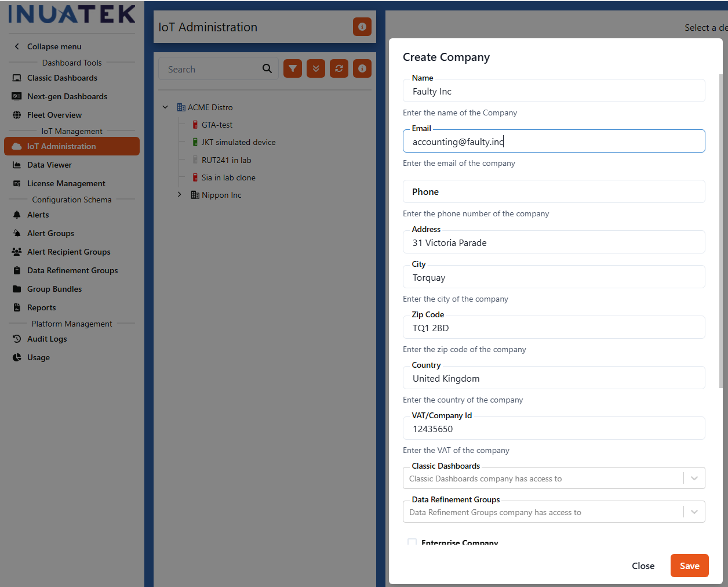Open the Data Refinement Groups dropdown
The height and width of the screenshot is (587, 728).
pos(694,512)
